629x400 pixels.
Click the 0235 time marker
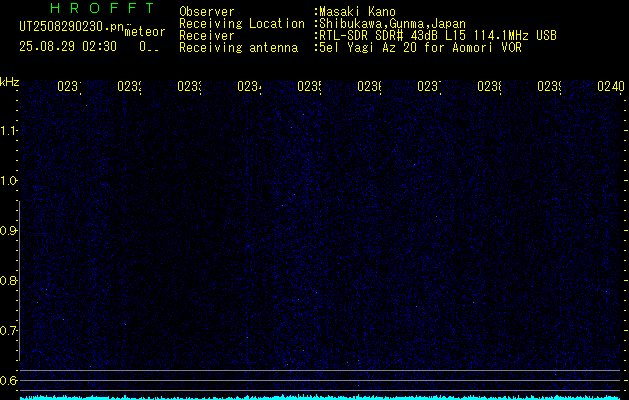(x=309, y=86)
